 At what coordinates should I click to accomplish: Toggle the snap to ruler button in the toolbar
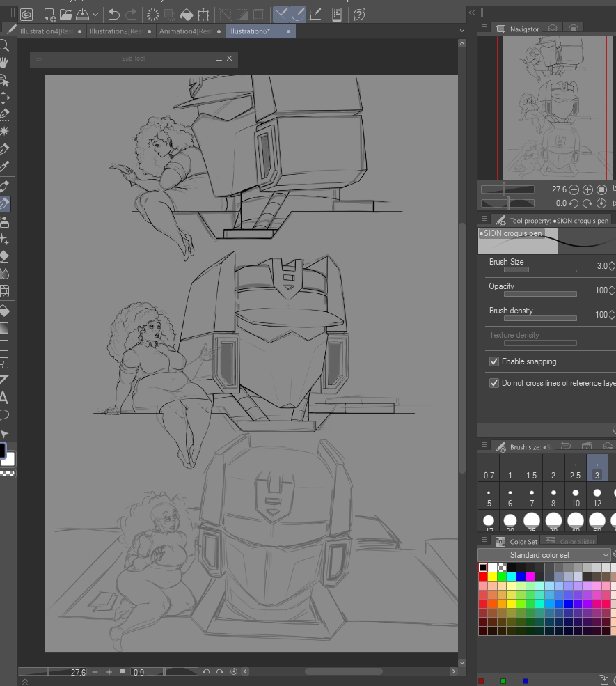coord(281,14)
